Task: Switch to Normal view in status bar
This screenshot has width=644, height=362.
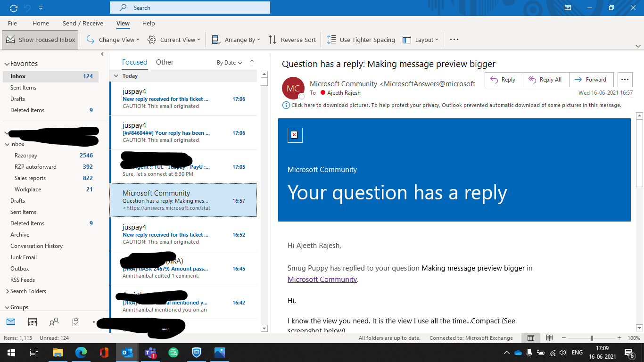Action: 531,338
